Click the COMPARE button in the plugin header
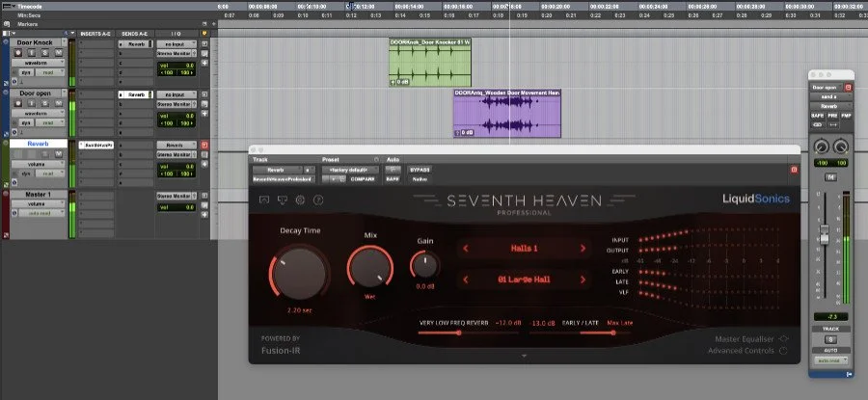 (363, 179)
